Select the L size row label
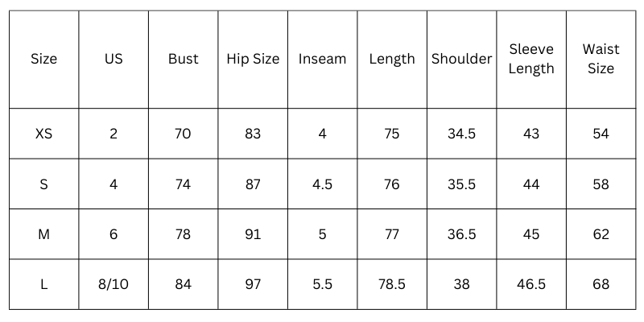Viewport: 644px width, 322px height. tap(43, 284)
